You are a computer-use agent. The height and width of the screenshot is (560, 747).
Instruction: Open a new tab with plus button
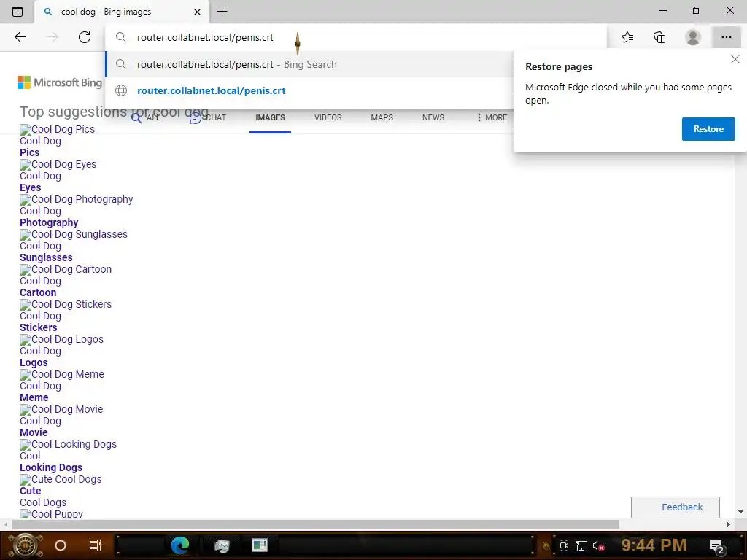coord(222,12)
